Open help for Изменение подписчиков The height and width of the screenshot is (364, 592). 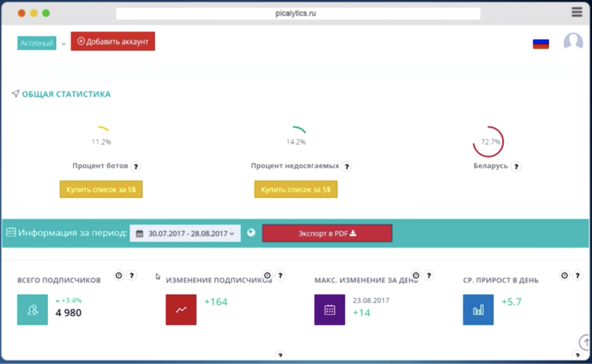coord(280,276)
